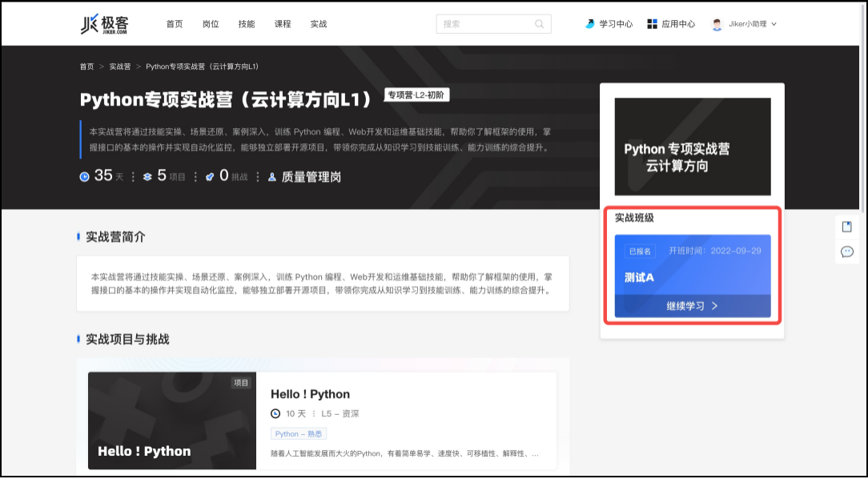Click the 应用中心 grid icon
Viewport: 868px width, 479px height.
652,24
